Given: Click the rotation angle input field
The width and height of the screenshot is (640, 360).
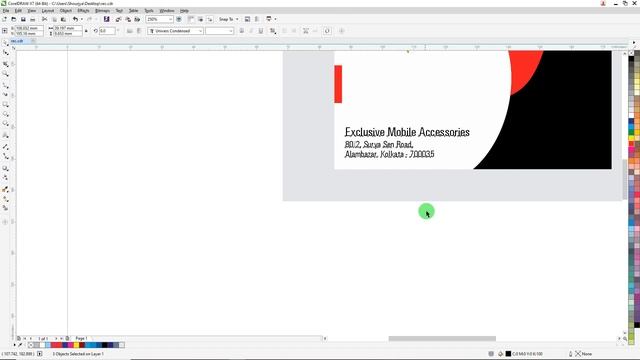Looking at the screenshot, I should tap(107, 31).
